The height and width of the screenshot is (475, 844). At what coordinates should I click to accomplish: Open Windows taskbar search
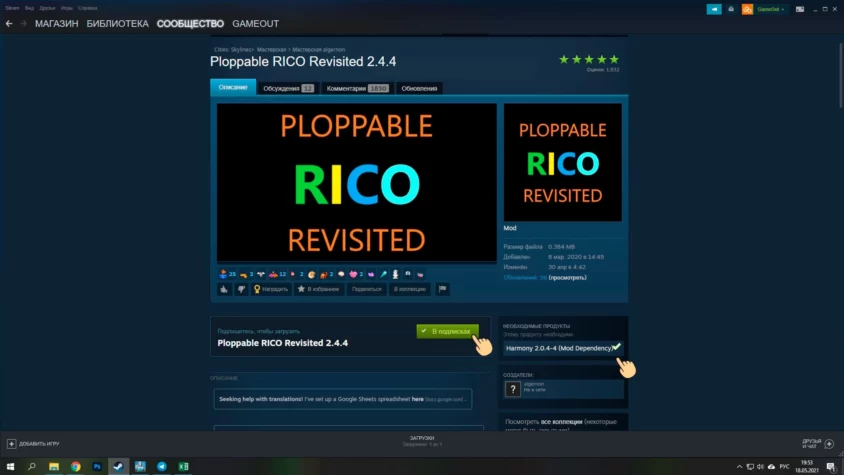32,466
